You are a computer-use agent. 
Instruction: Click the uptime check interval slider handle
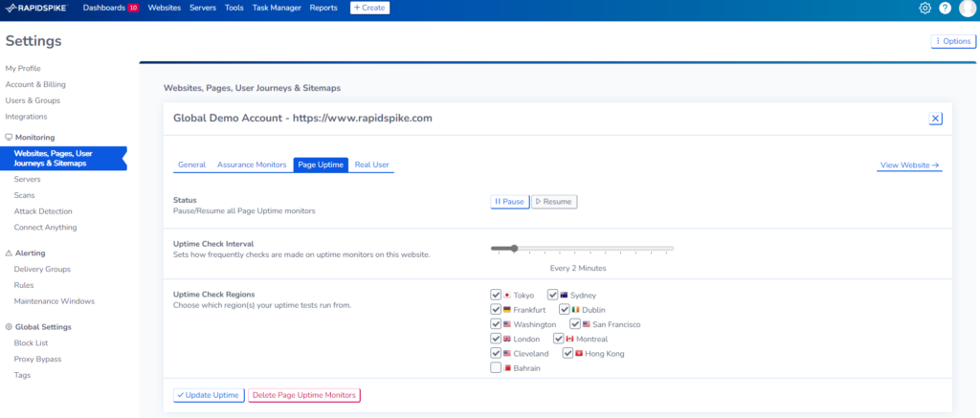(x=514, y=249)
